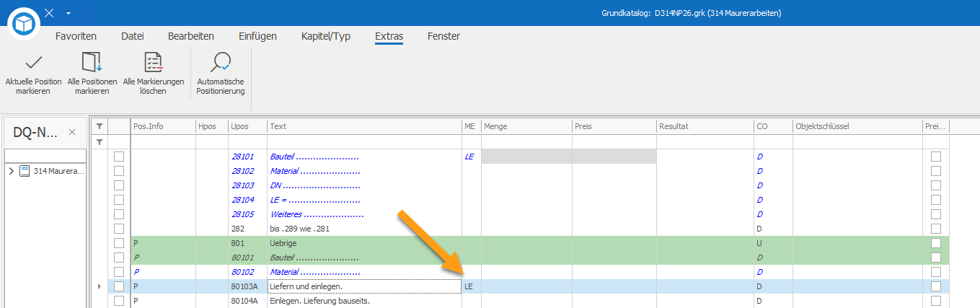Expand the 314 Maurera... tree node
The width and height of the screenshot is (980, 308).
(x=11, y=171)
